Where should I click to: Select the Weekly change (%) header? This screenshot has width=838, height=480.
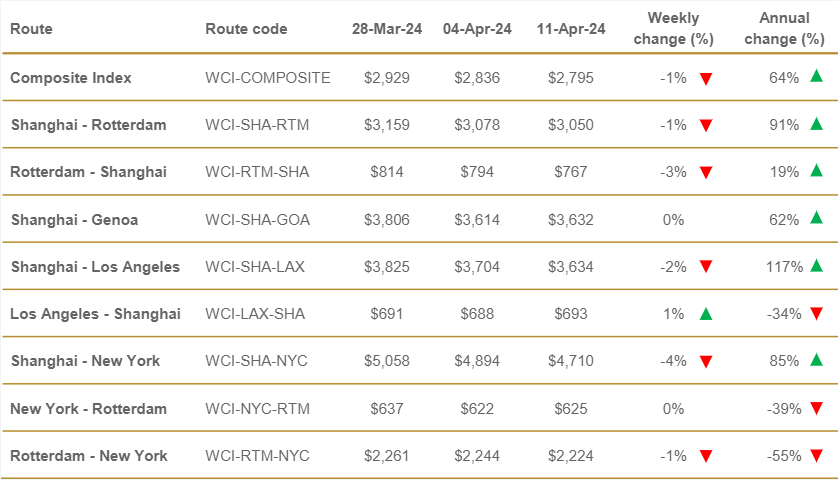pyautogui.click(x=673, y=28)
